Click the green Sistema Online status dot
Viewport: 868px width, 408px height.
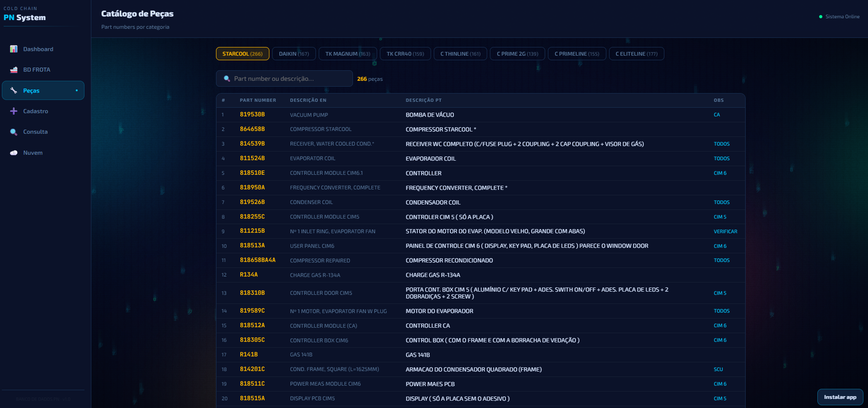821,17
